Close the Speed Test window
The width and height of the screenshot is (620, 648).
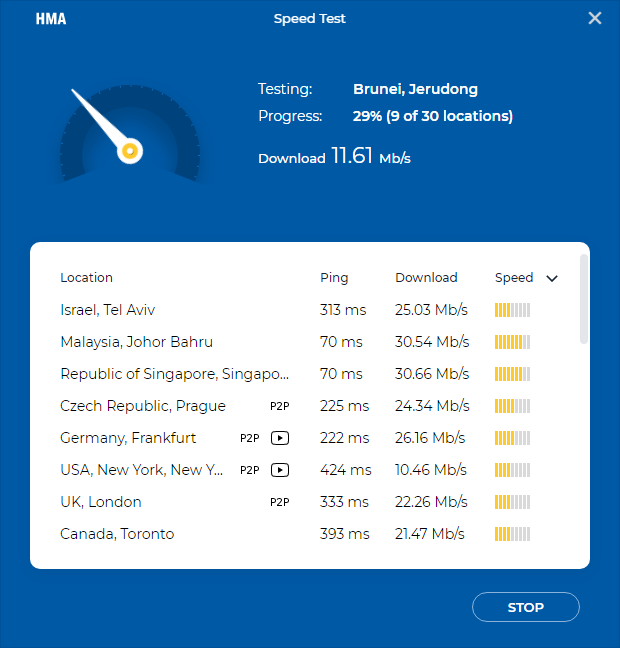click(595, 18)
